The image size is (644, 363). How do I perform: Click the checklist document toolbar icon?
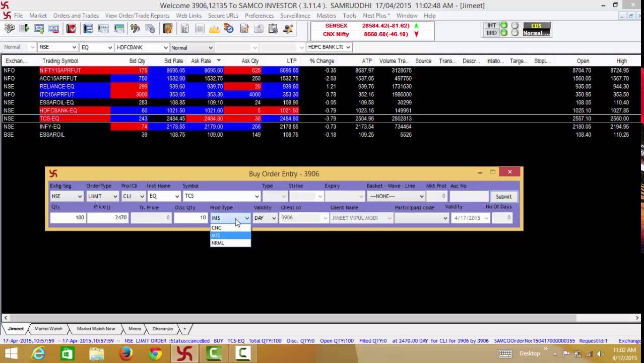[184, 29]
